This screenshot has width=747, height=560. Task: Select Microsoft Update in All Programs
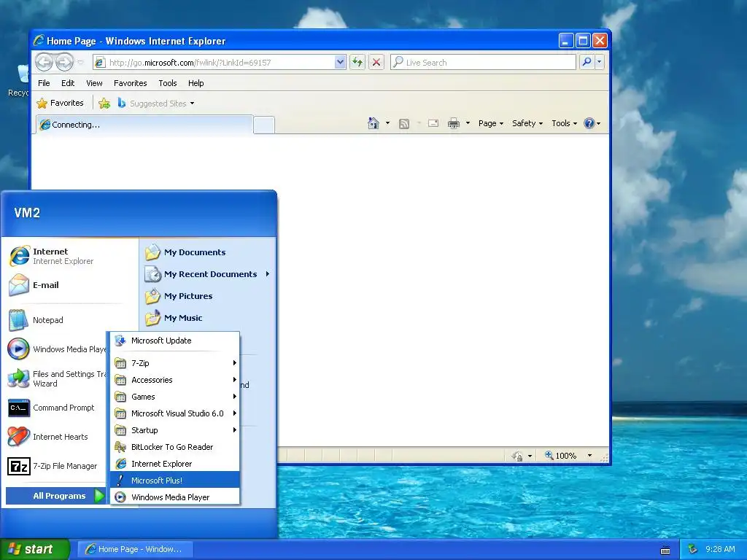point(175,341)
